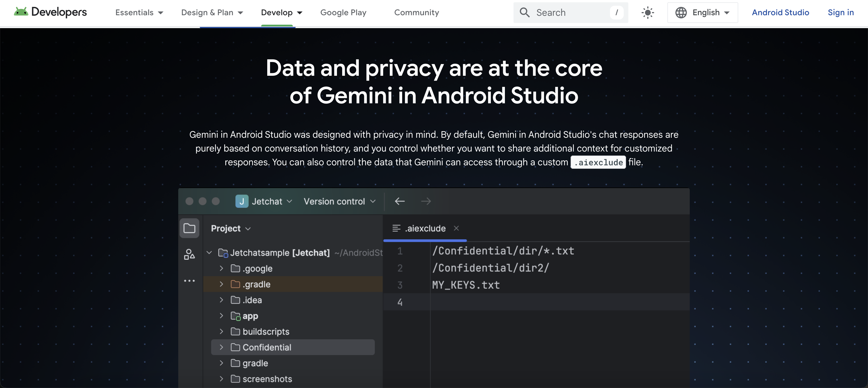Toggle the light/dark theme sun icon
The width and height of the screenshot is (868, 388).
[x=647, y=13]
